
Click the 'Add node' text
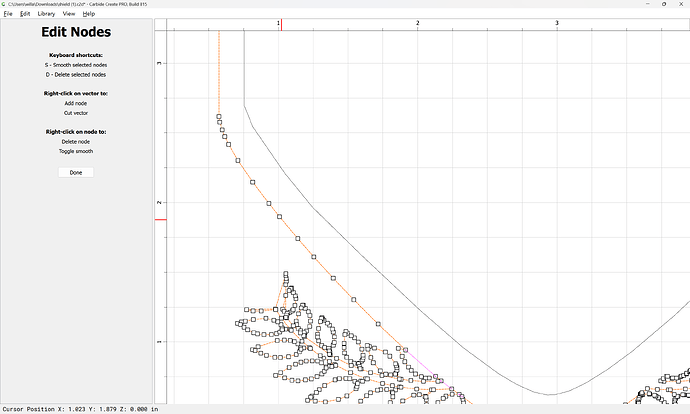click(76, 103)
